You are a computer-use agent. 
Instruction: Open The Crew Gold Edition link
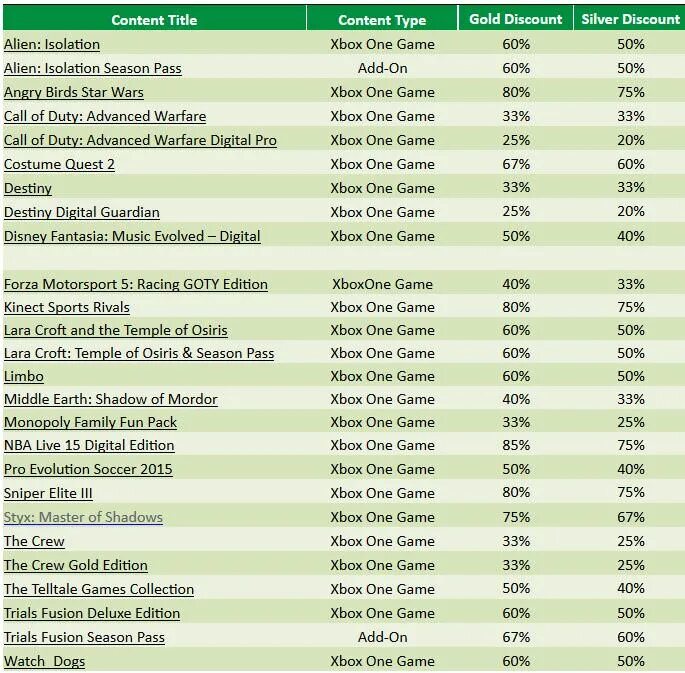(76, 565)
